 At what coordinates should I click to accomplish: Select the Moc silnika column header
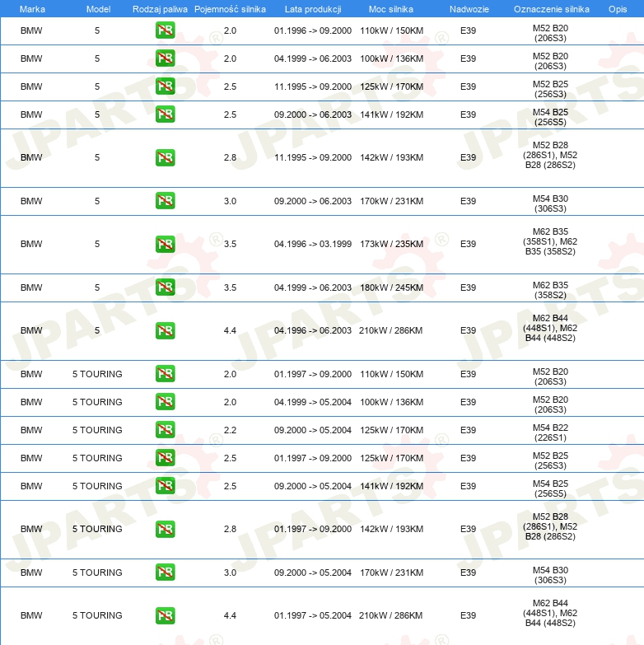tap(391, 8)
